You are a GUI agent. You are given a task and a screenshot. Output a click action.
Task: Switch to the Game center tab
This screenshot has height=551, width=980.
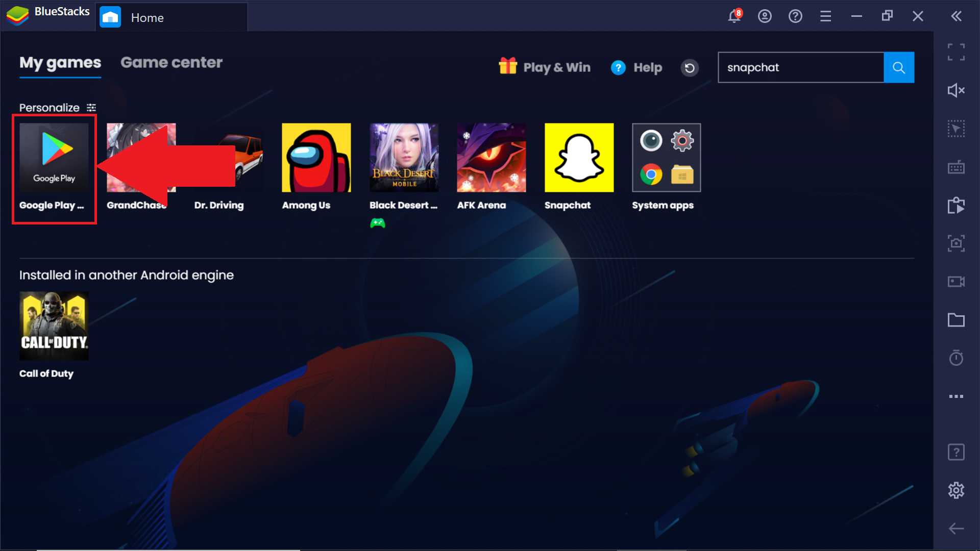[x=171, y=62]
